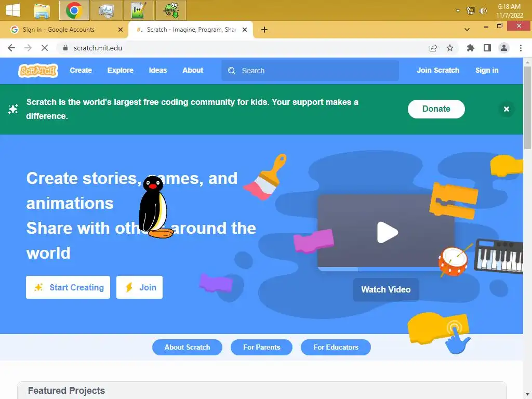The width and height of the screenshot is (532, 399).
Task: Stop loading the page
Action: click(x=45, y=48)
